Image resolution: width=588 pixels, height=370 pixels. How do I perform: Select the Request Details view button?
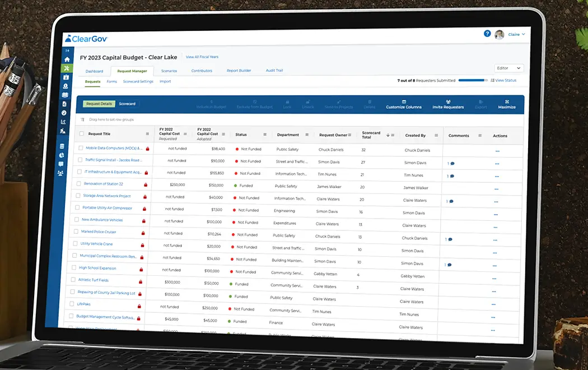point(99,104)
